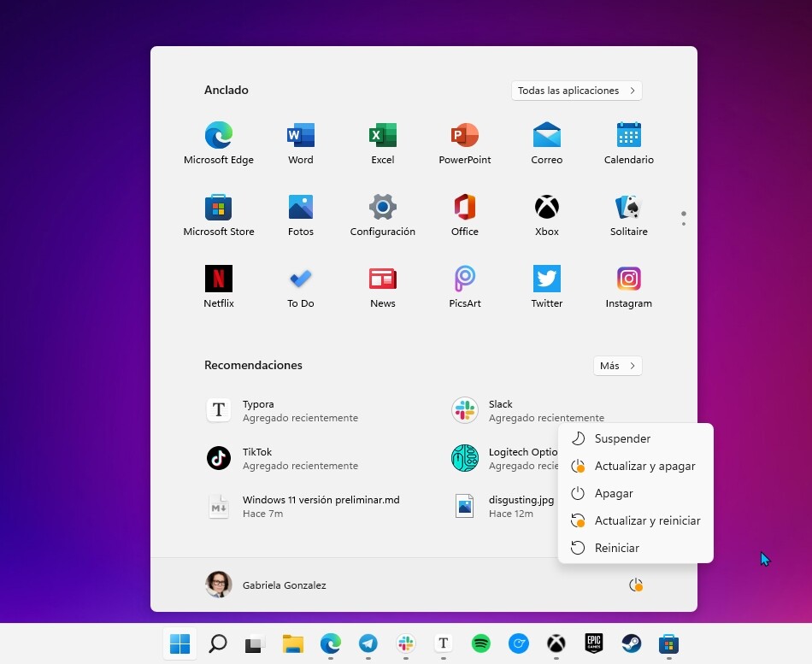This screenshot has height=664, width=812.
Task: Open the Instagram pinned app
Action: (x=628, y=287)
